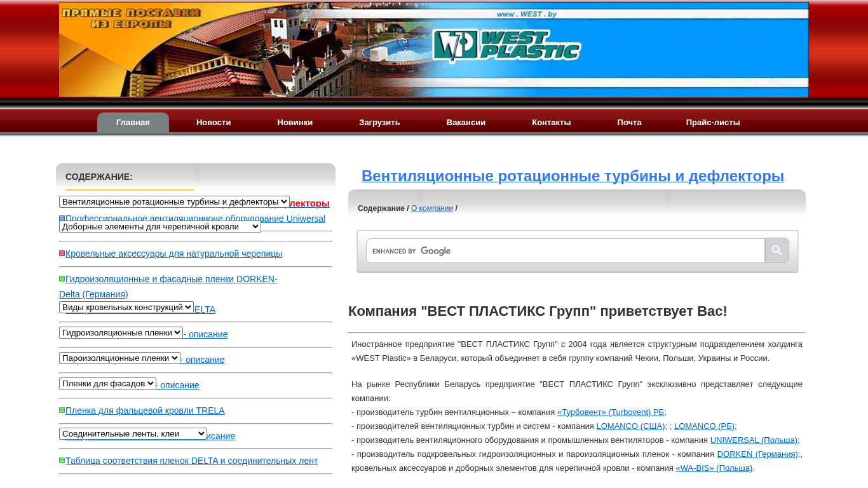Viewport: 868px width, 488px height.
Task: Click the Google search magnifier button
Action: 776,250
